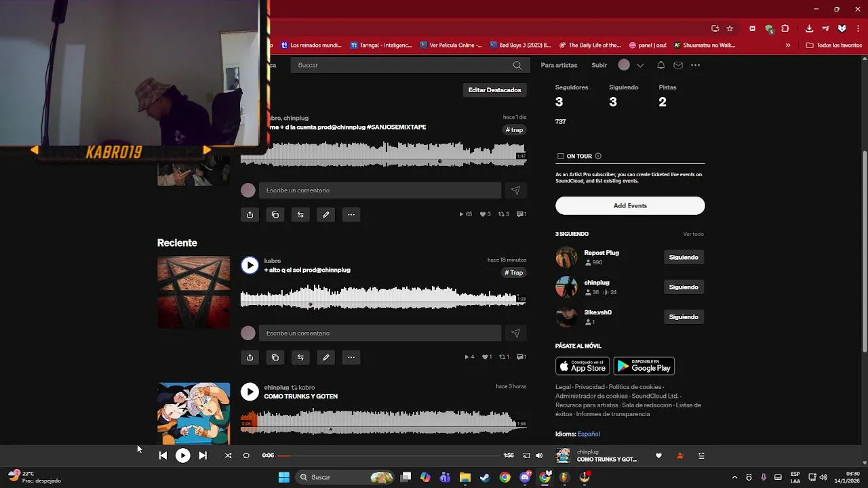Like the currently playing track with heart icon

[658, 455]
